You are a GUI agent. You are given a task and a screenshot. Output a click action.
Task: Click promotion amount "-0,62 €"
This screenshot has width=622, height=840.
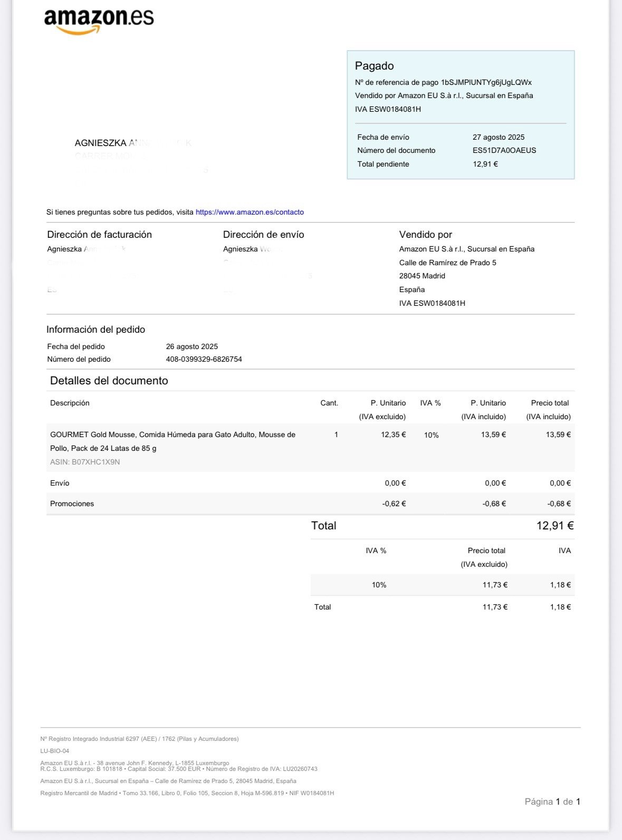tap(394, 504)
